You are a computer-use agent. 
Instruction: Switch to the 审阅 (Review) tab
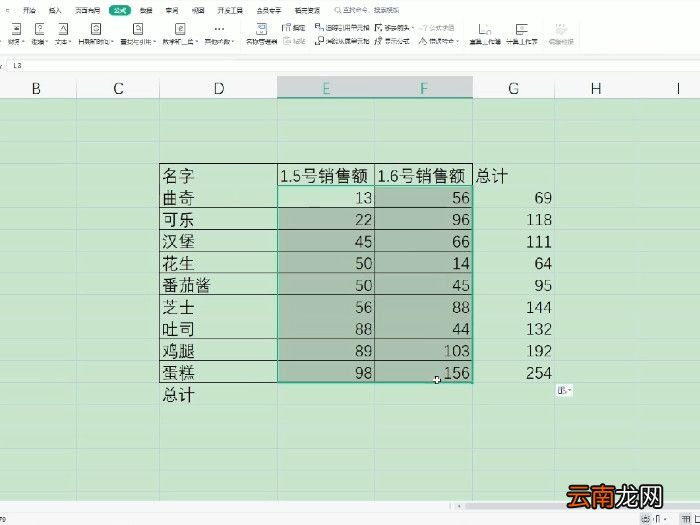pos(172,10)
